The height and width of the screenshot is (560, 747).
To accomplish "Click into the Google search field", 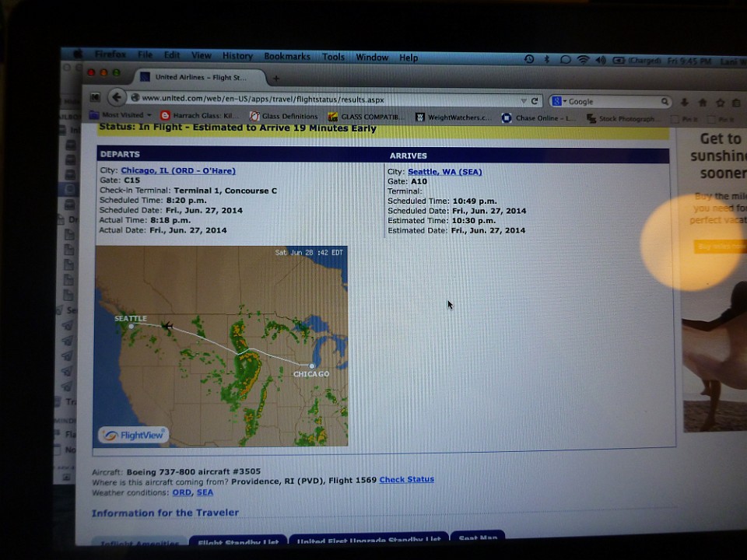I will click(x=614, y=101).
